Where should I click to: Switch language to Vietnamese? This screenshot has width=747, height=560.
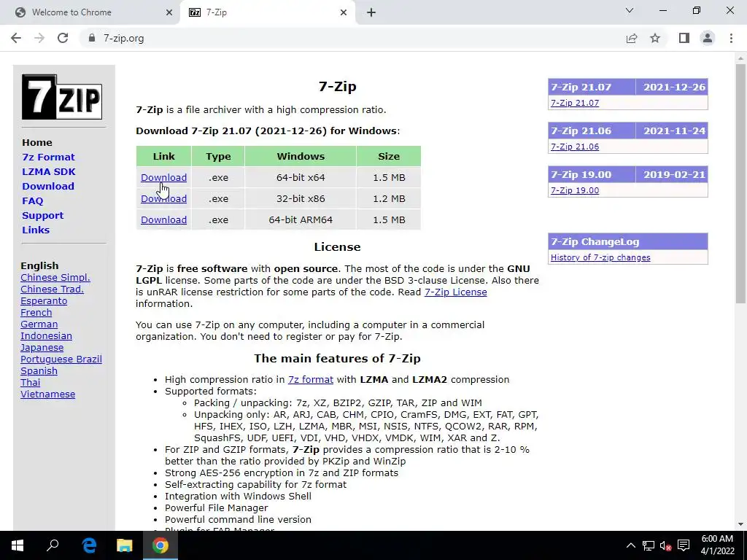(x=47, y=394)
